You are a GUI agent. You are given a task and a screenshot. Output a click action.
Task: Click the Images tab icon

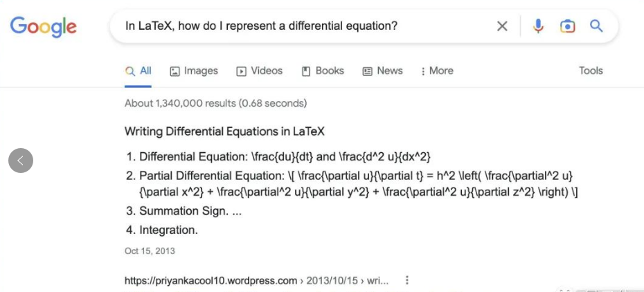coord(175,71)
